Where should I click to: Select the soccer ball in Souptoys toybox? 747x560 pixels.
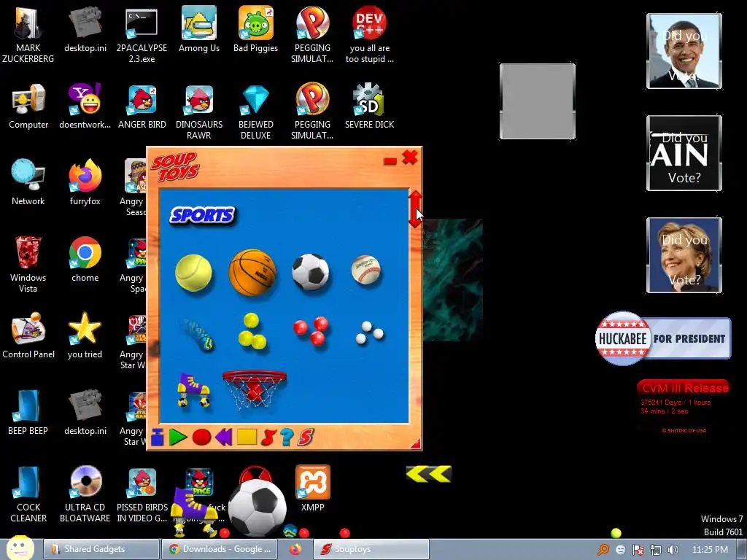pyautogui.click(x=311, y=272)
